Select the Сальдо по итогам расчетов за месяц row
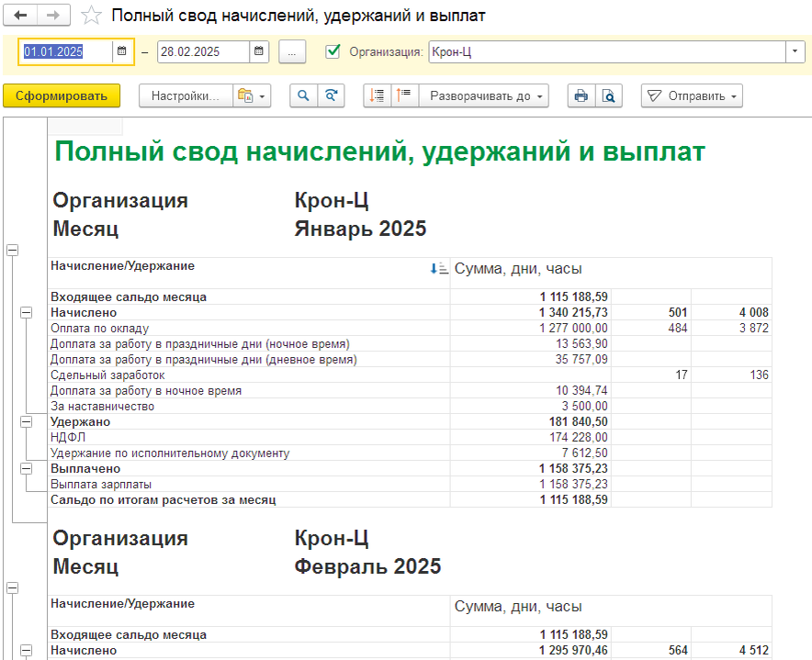This screenshot has height=660, width=812. tap(410, 499)
